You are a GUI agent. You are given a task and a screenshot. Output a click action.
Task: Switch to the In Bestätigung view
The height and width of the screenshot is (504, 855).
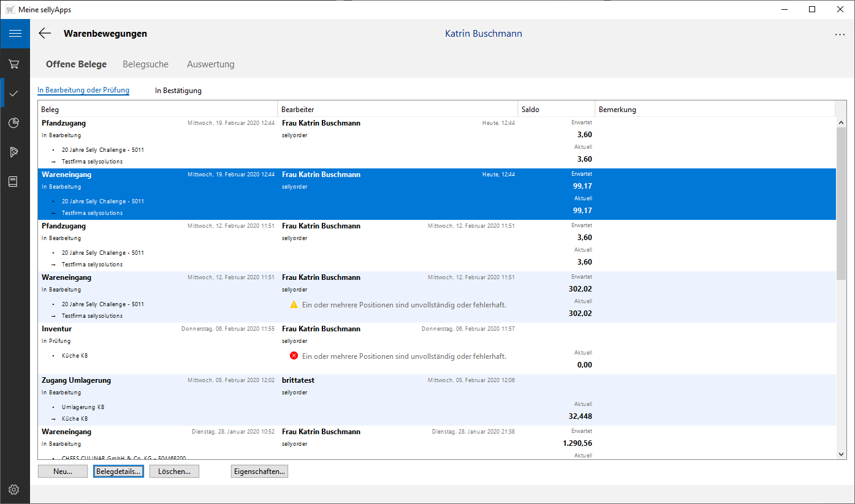click(178, 90)
